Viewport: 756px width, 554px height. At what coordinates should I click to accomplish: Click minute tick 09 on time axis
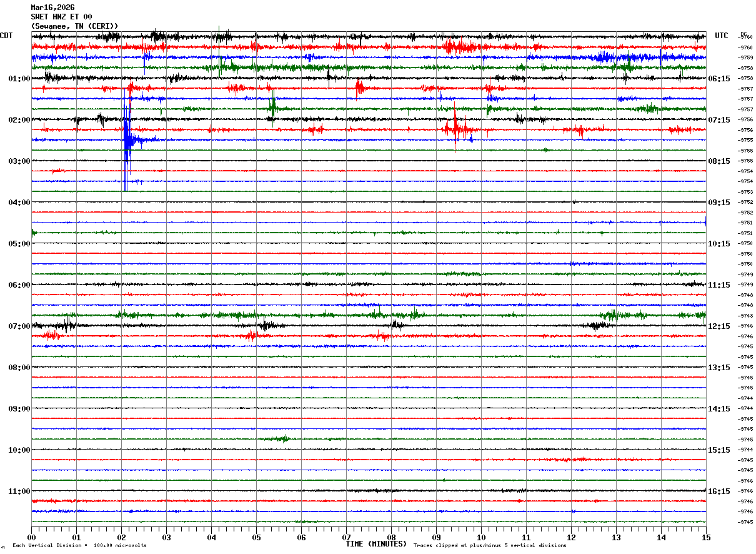click(436, 538)
